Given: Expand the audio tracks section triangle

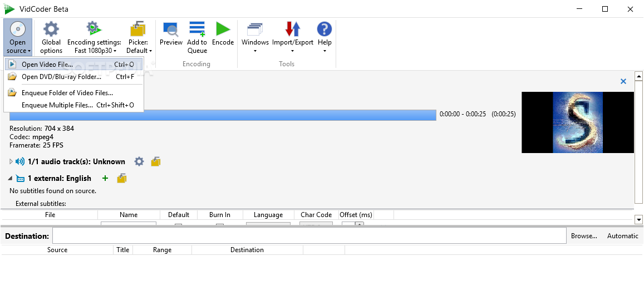Looking at the screenshot, I should pyautogui.click(x=11, y=162).
